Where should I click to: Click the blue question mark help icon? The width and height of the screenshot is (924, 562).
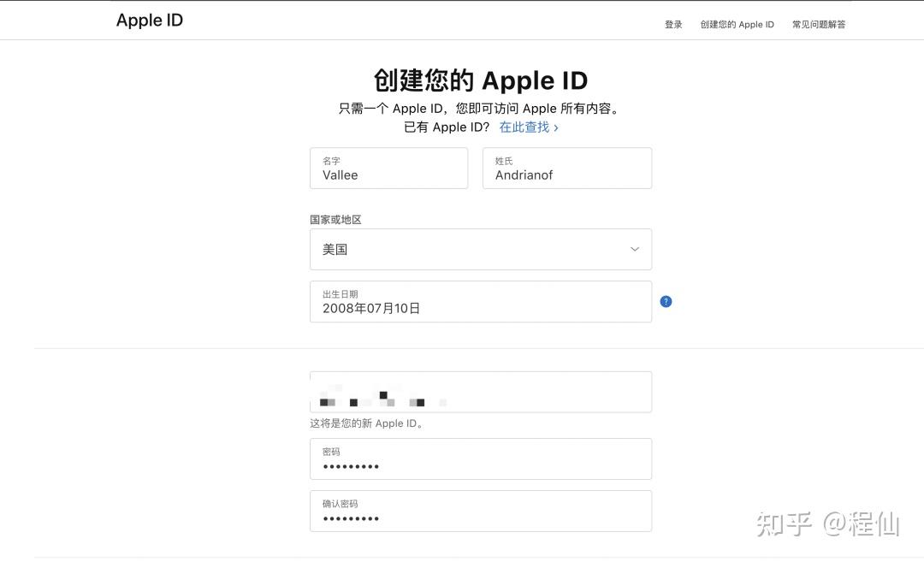(x=666, y=301)
